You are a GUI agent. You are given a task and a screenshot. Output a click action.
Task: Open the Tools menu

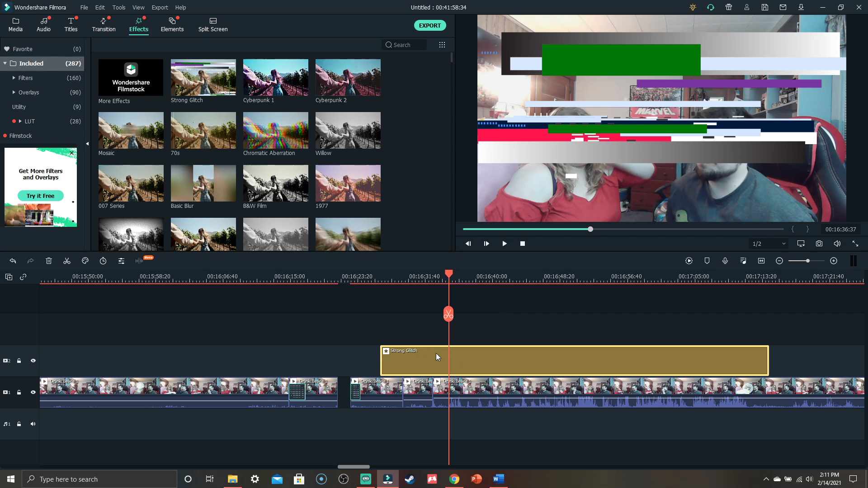pos(119,7)
